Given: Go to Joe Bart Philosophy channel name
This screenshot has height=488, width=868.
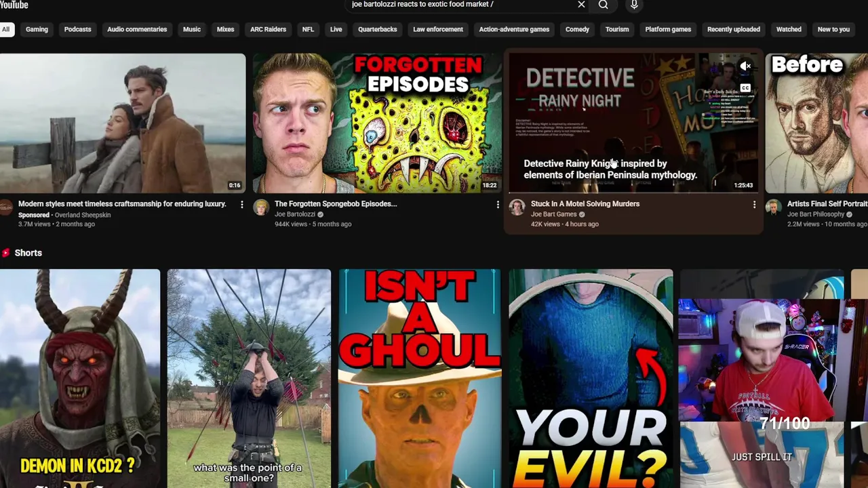Looking at the screenshot, I should click(816, 214).
